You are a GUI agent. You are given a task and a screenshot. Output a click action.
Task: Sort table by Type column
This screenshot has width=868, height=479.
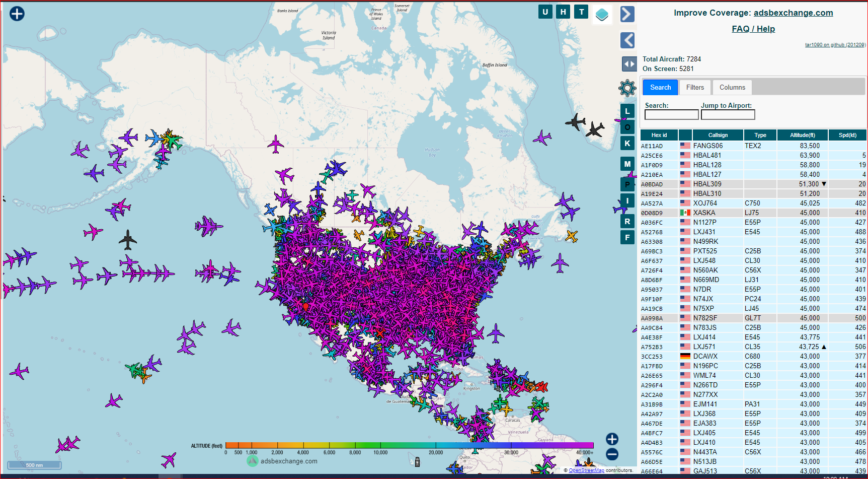coord(760,135)
